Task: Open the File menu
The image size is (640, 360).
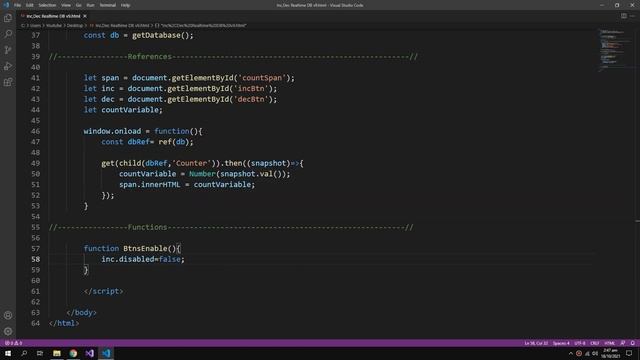Action: point(18,5)
